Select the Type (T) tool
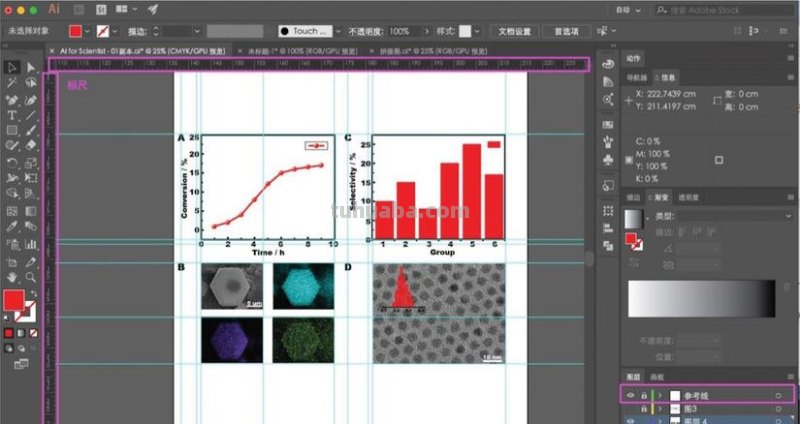 12,115
